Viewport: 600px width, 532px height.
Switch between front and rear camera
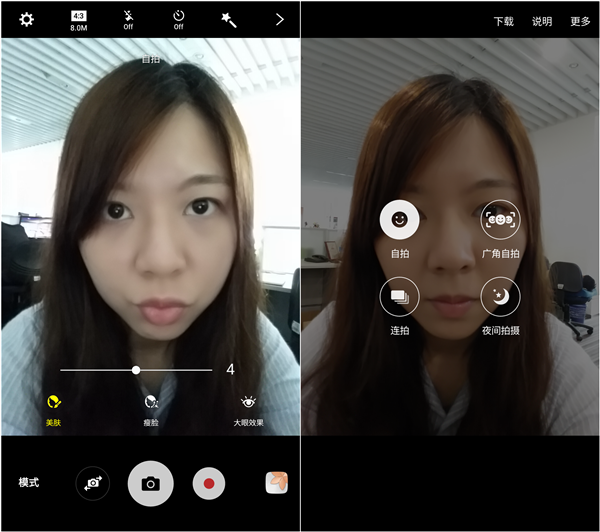(93, 483)
